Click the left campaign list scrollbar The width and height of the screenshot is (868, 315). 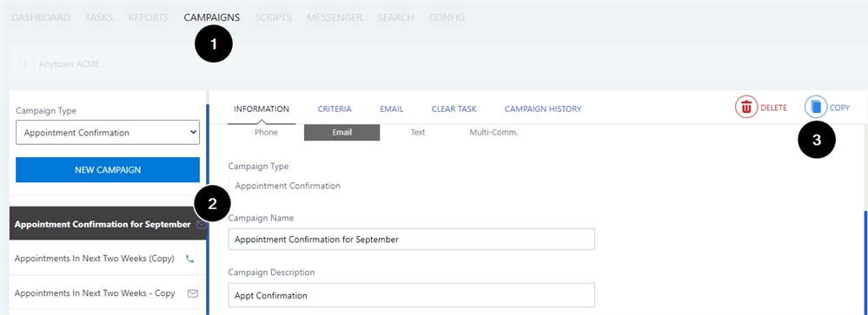[x=208, y=210]
